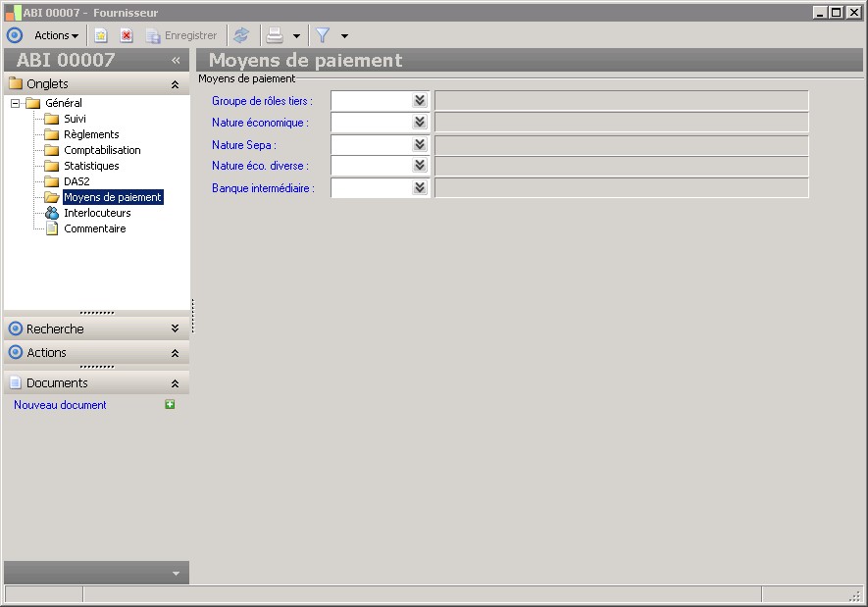The width and height of the screenshot is (868, 607).
Task: Collapse the Documents panel section
Action: pyautogui.click(x=175, y=383)
